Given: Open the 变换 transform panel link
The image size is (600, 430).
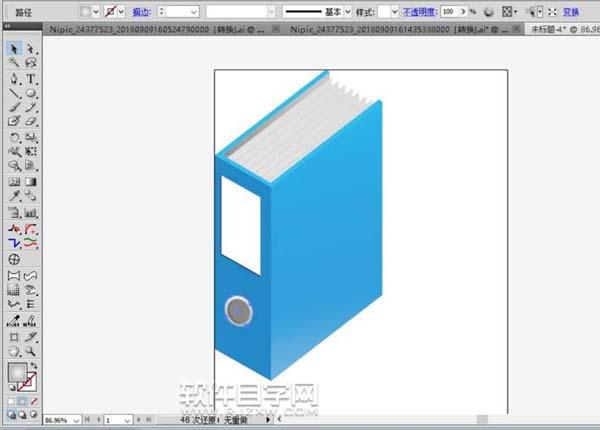Looking at the screenshot, I should point(571,12).
